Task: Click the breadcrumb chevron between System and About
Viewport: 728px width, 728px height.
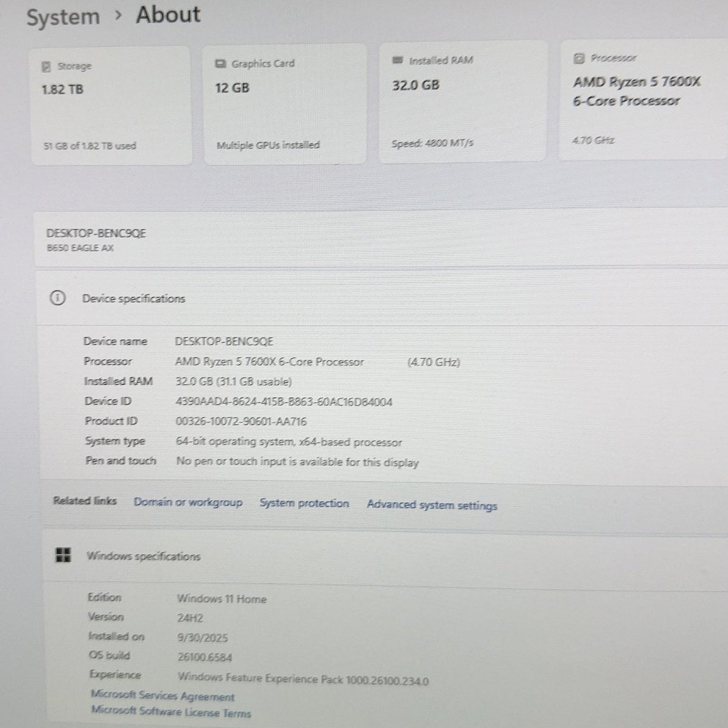Action: click(118, 16)
